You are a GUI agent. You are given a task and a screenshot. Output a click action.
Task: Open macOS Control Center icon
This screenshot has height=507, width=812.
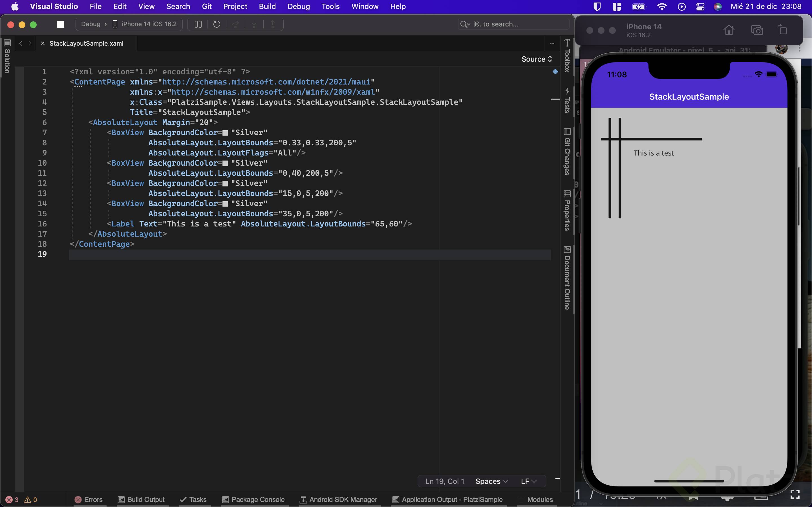[x=700, y=6]
